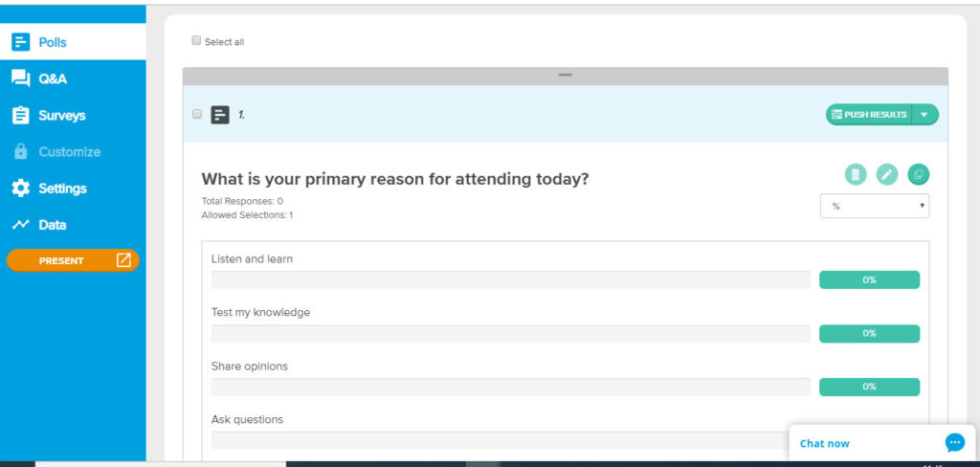Viewport: 980px width, 467px height.
Task: Click the poll type icon beside number 1
Action: (x=220, y=115)
